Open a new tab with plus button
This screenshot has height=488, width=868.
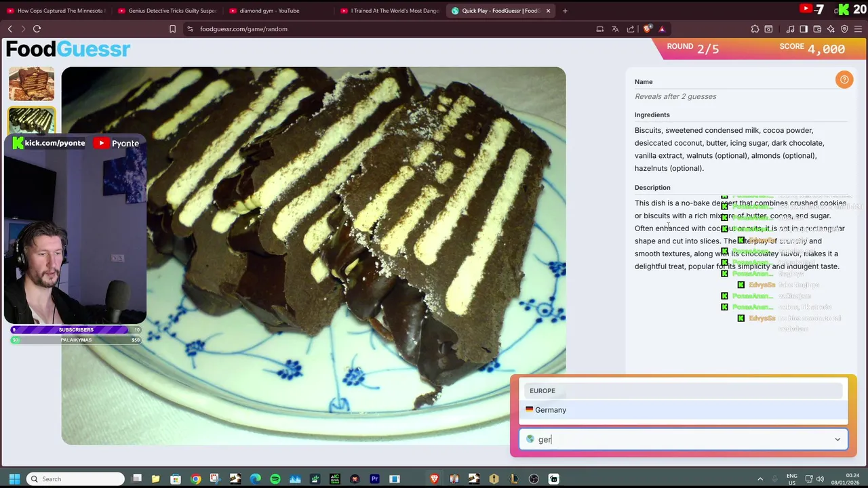click(566, 11)
